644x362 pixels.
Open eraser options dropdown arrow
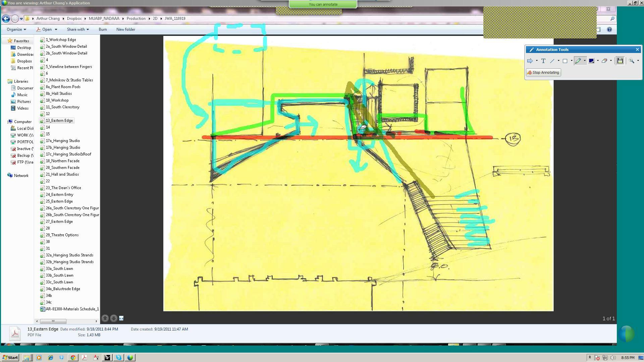coord(611,61)
